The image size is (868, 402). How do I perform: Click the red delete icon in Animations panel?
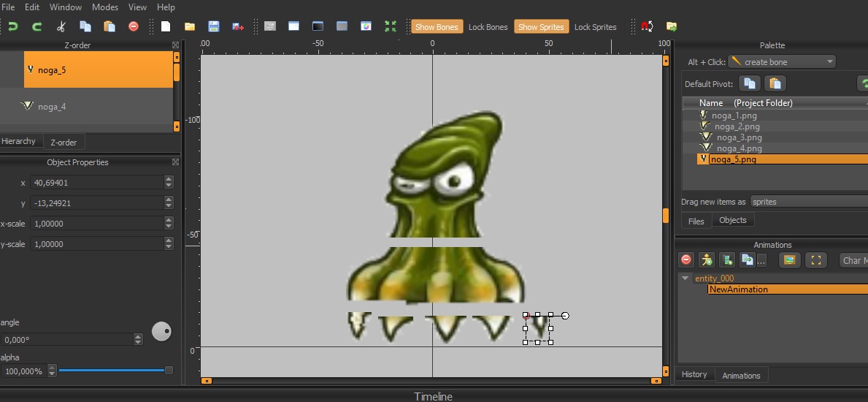coord(686,259)
